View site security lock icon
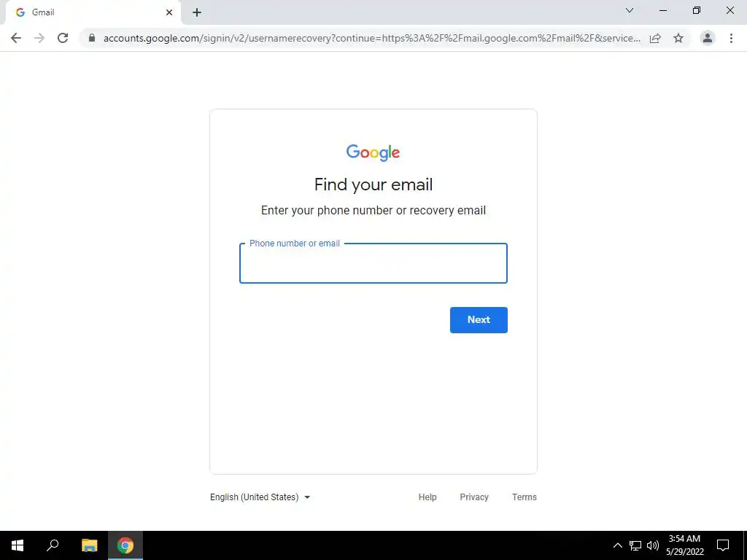747x560 pixels. click(x=92, y=38)
